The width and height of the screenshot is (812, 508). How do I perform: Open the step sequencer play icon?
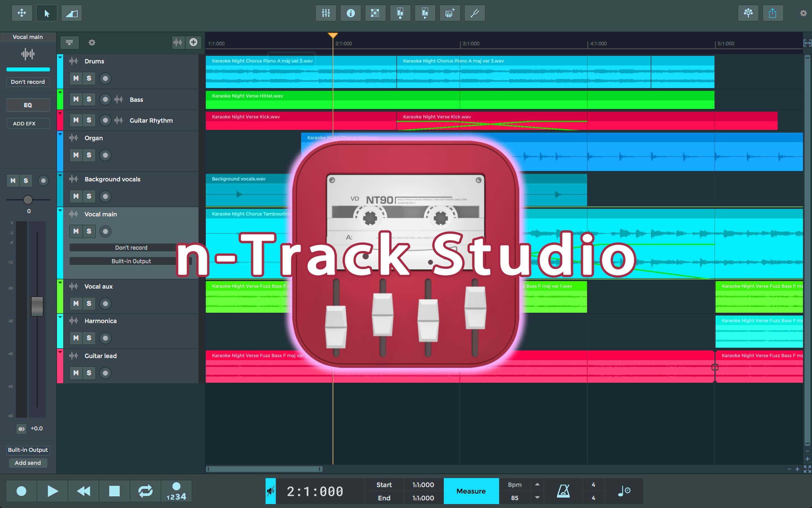click(425, 13)
